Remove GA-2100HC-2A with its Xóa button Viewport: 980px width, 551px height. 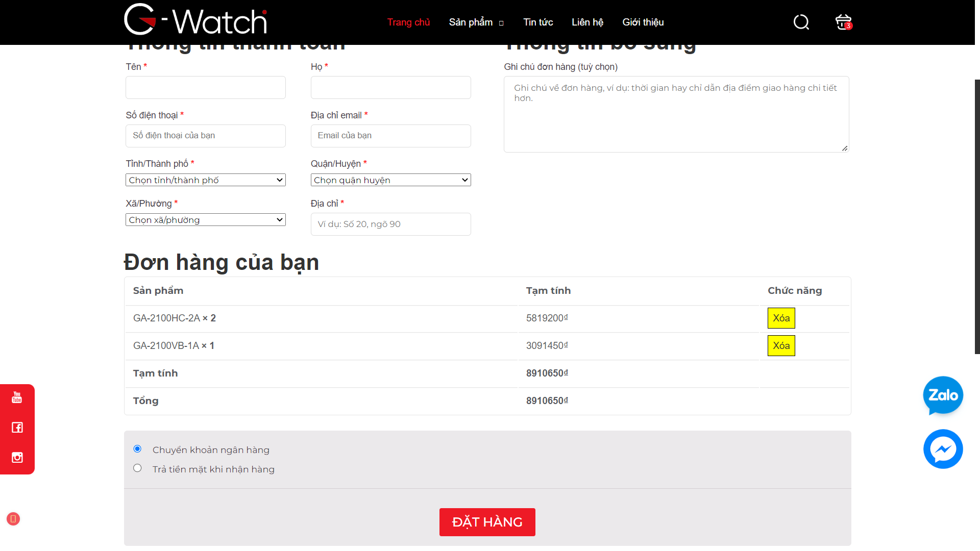tap(781, 318)
